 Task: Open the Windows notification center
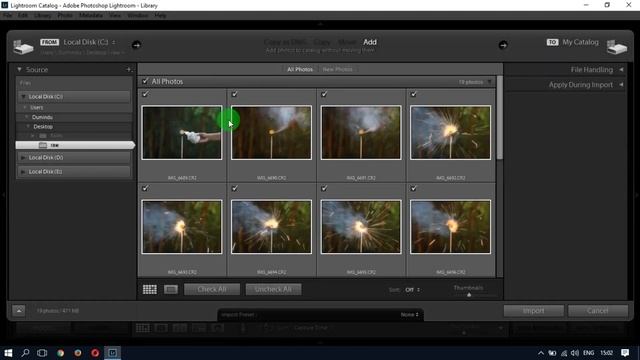[625, 353]
